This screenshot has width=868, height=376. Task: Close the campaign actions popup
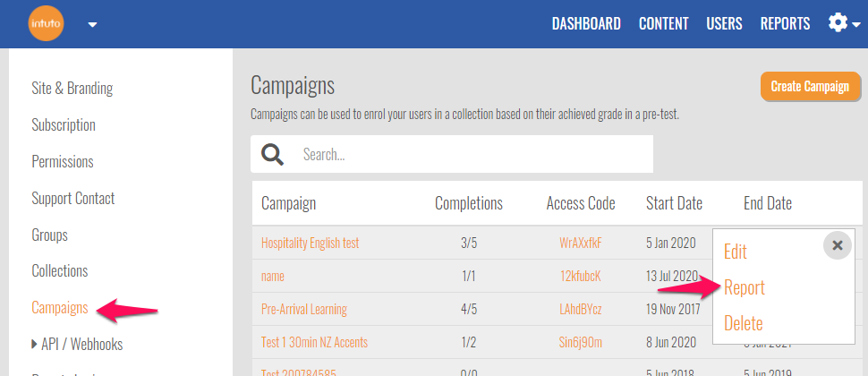tap(837, 244)
